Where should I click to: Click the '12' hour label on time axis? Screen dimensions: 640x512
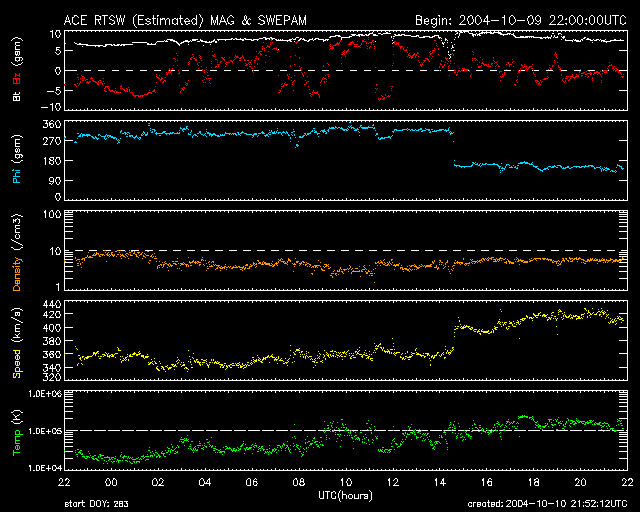point(393,482)
